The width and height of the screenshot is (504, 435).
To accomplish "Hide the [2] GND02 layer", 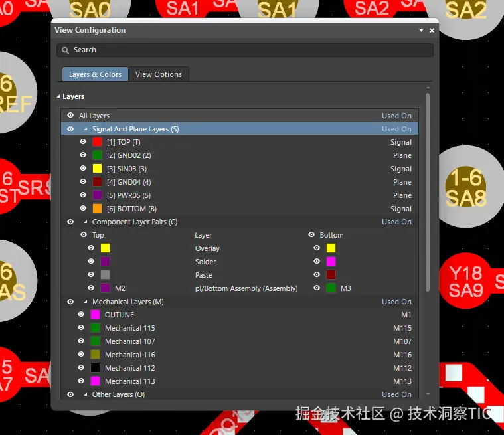I will pos(83,155).
